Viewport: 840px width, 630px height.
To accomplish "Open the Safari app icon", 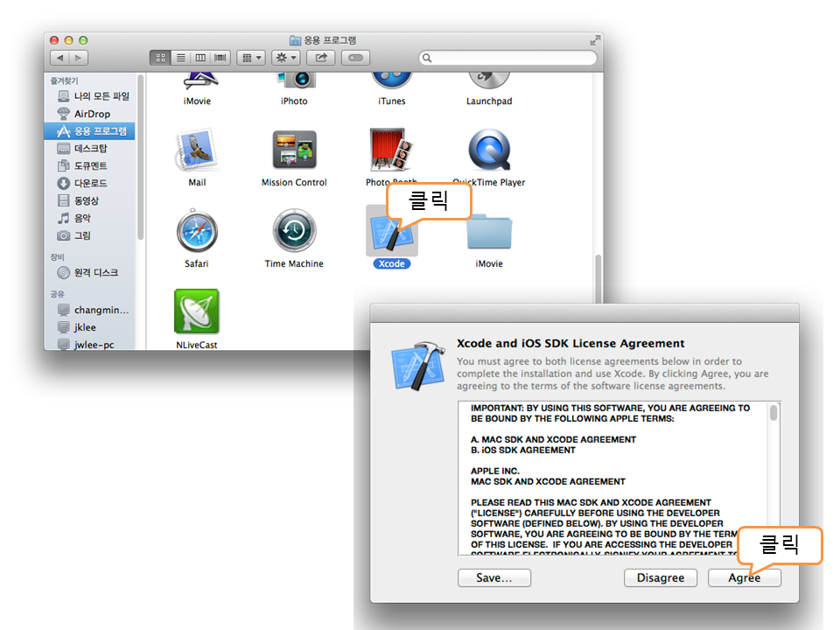I will [x=197, y=232].
